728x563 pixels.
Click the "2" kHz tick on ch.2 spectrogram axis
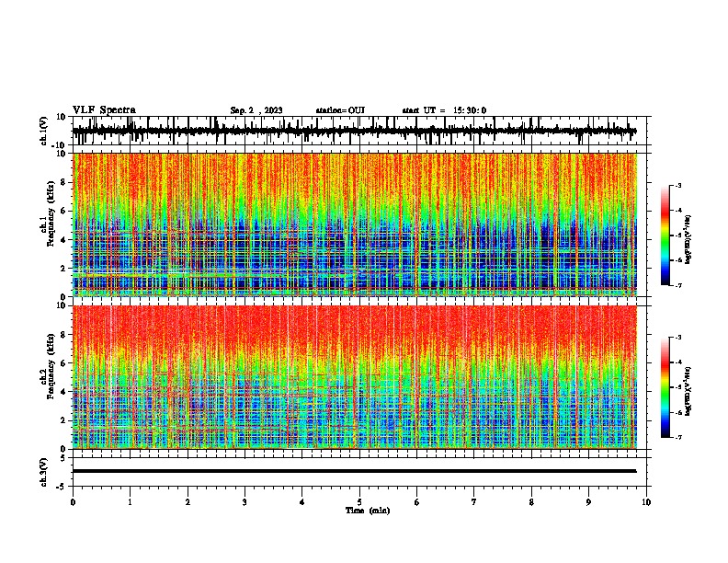click(x=64, y=420)
